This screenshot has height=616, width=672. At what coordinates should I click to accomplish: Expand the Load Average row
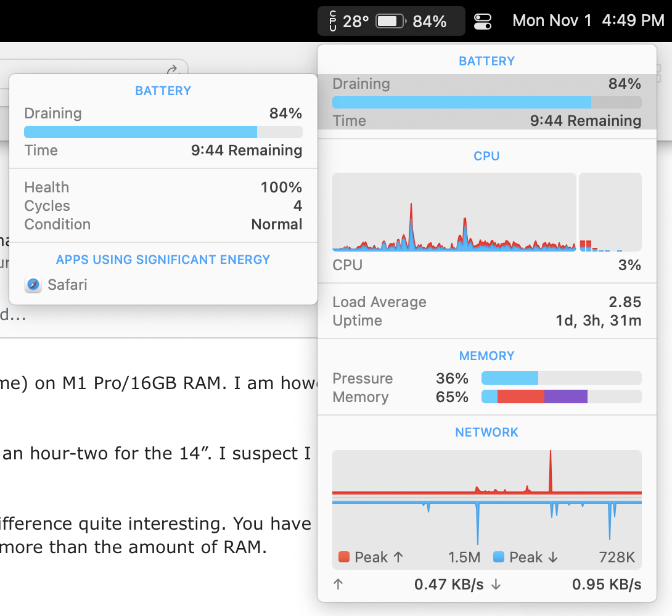[486, 302]
